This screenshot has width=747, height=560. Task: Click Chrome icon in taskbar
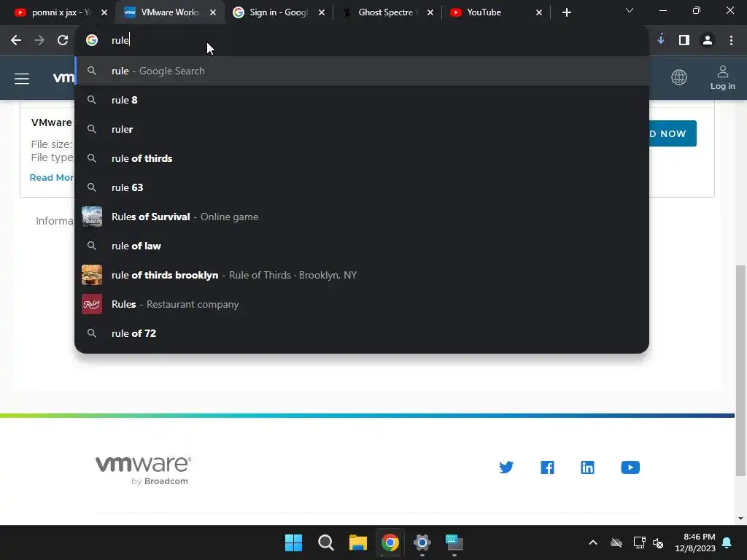(390, 542)
